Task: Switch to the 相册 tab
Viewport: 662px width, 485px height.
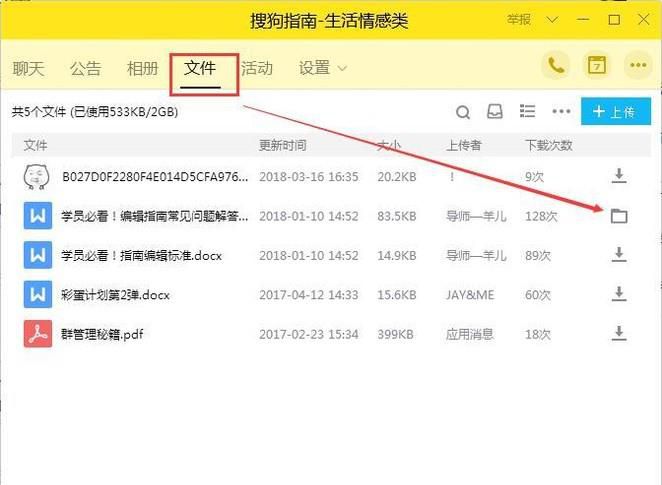Action: (143, 68)
